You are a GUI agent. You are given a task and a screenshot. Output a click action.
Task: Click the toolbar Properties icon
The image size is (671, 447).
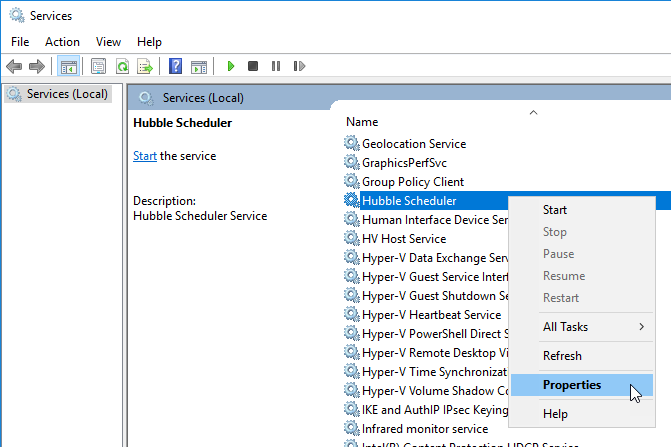point(99,66)
